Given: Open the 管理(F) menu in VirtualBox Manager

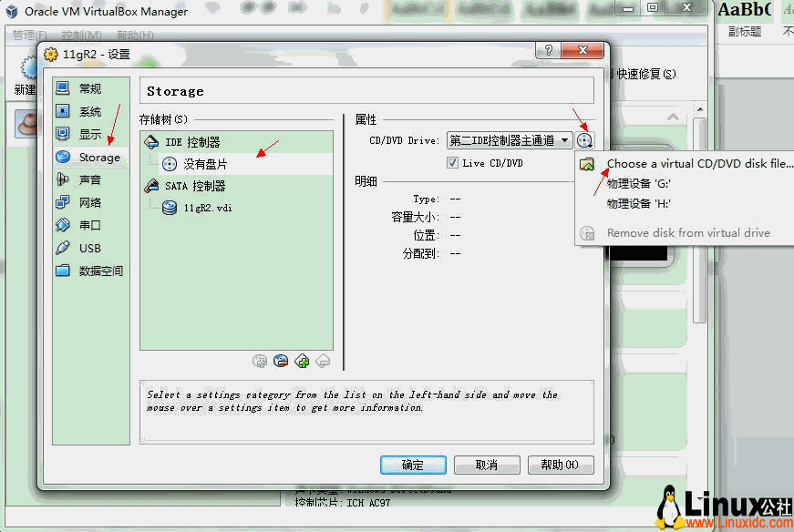Looking at the screenshot, I should (x=29, y=35).
